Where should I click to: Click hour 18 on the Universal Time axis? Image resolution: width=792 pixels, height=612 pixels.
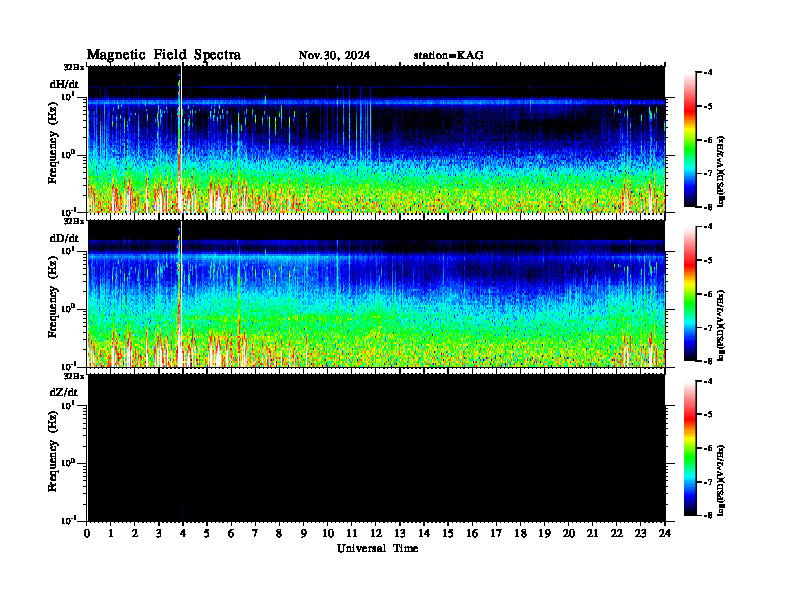[520, 533]
